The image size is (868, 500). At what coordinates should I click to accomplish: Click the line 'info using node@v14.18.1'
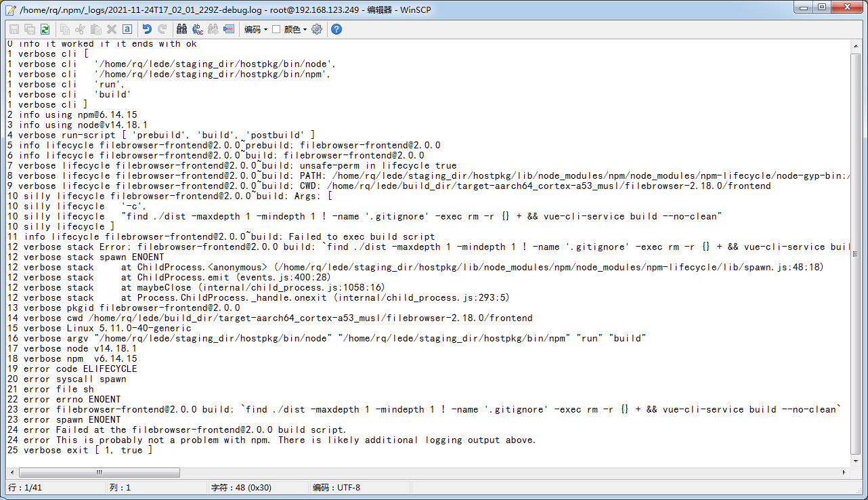78,125
